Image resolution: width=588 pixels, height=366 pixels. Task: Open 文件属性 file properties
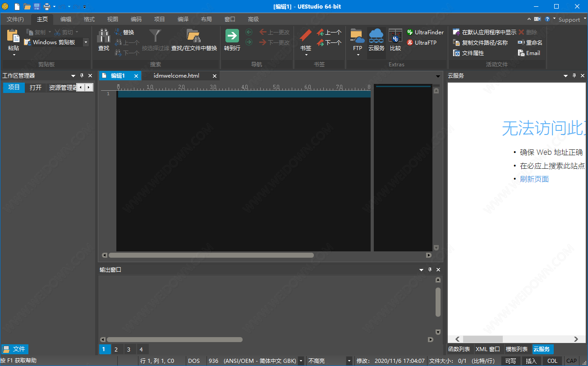(469, 53)
